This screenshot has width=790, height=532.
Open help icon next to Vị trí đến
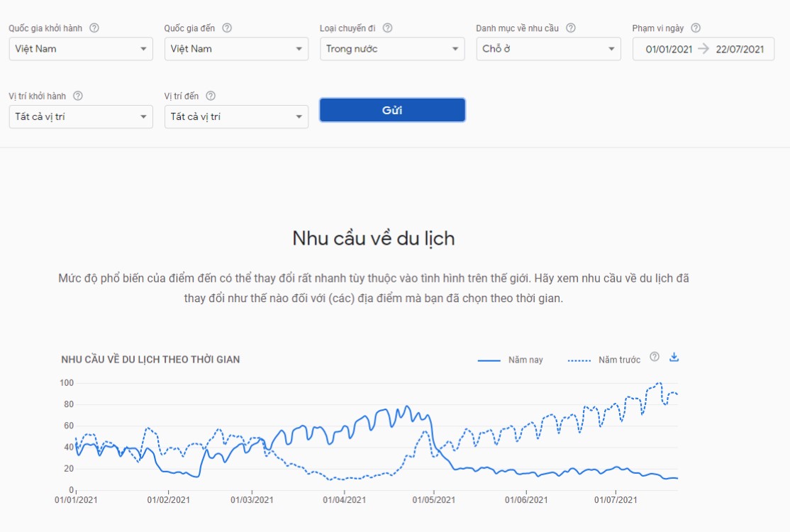pos(211,96)
